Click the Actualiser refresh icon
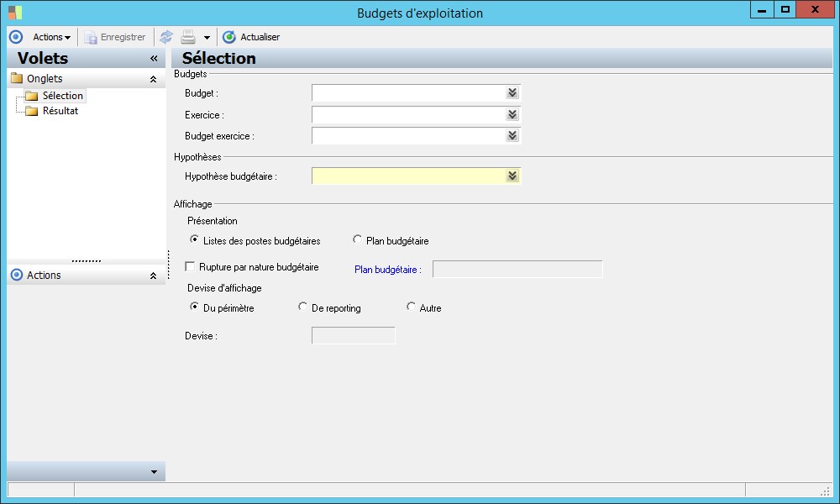The width and height of the screenshot is (840, 504). 229,37
